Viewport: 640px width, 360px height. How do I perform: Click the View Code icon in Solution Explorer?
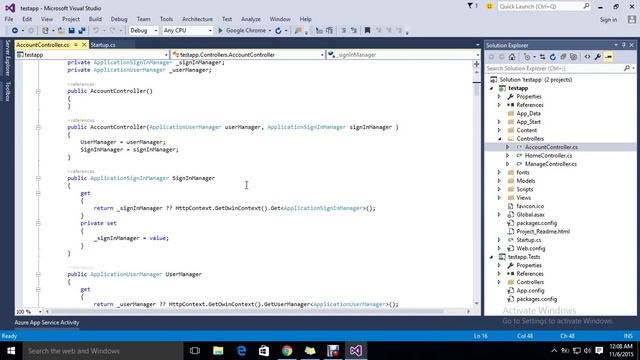point(587,57)
